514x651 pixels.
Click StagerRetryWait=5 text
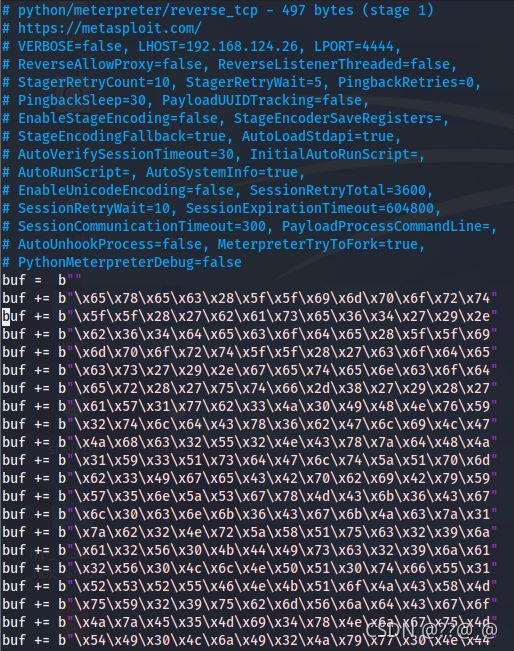[254, 82]
